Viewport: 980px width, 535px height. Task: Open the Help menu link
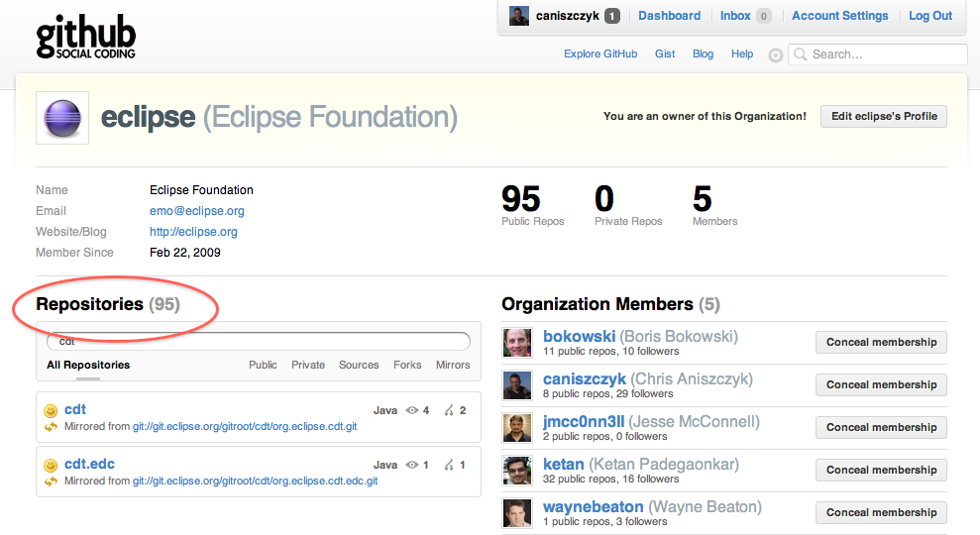pos(742,53)
